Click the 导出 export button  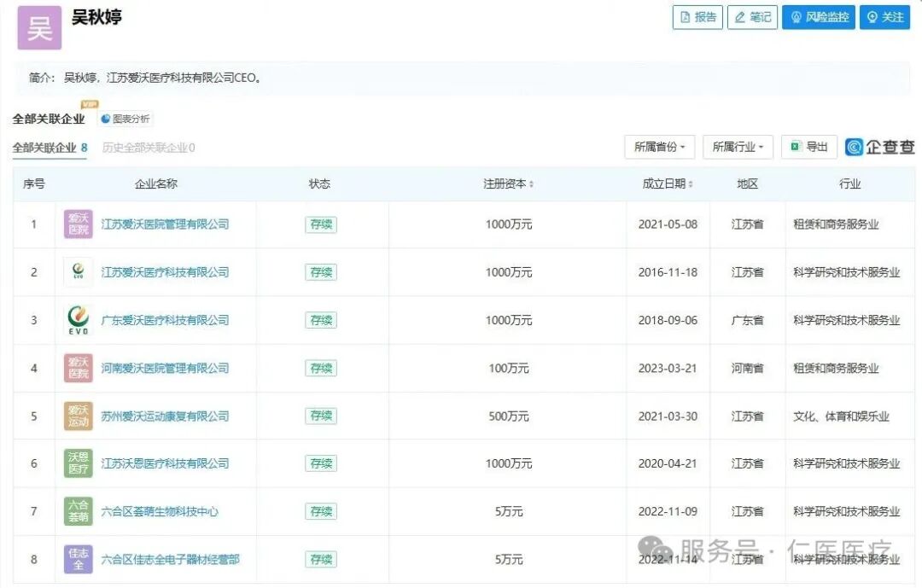pyautogui.click(x=808, y=147)
